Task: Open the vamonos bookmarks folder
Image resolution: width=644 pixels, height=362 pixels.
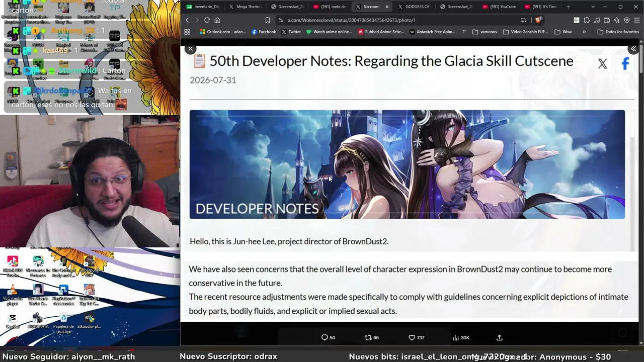Action: coord(485,32)
